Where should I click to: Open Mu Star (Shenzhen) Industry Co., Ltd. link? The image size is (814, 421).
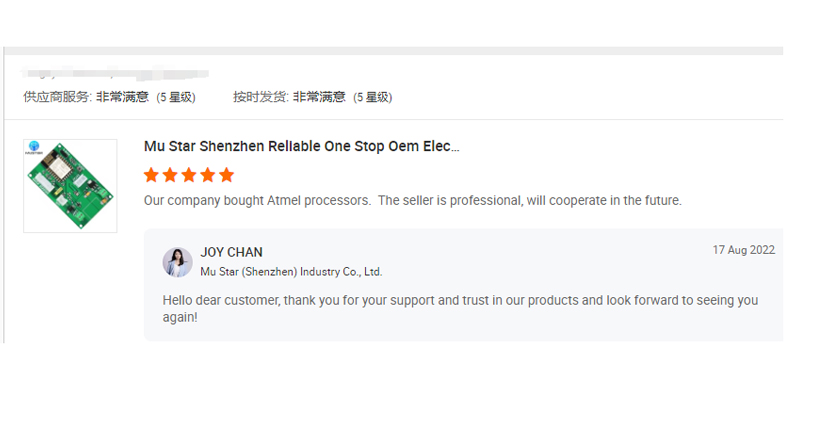pos(291,271)
